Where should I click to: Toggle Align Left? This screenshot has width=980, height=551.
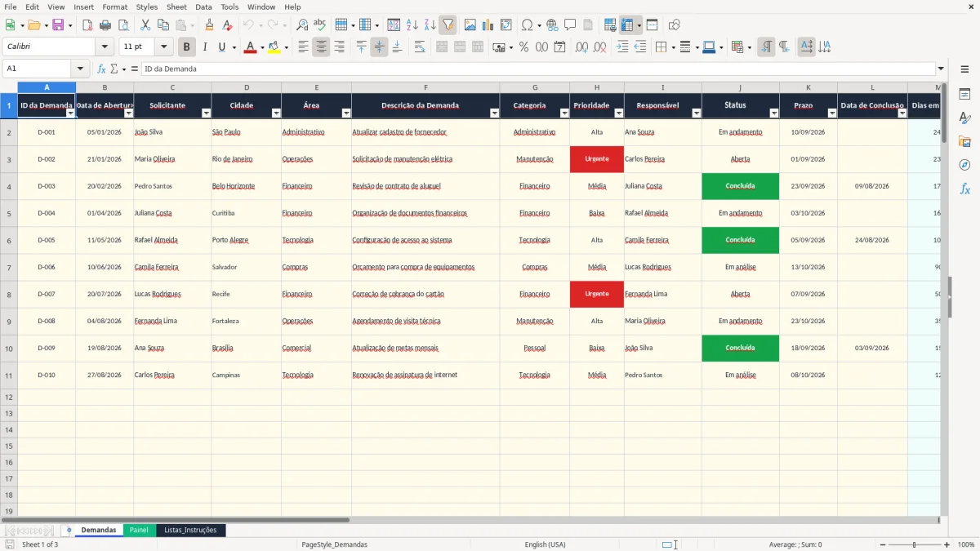pyautogui.click(x=303, y=47)
